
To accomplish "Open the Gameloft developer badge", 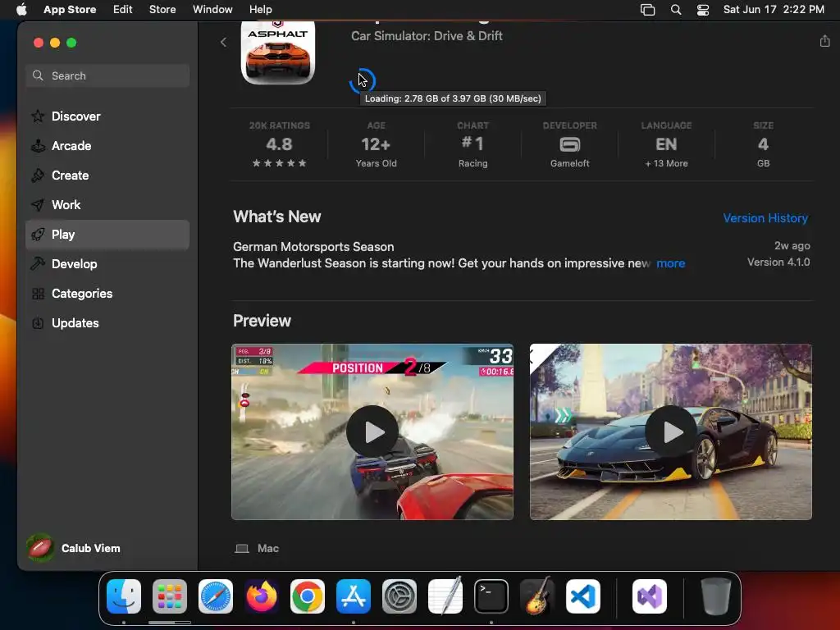I will click(x=569, y=144).
